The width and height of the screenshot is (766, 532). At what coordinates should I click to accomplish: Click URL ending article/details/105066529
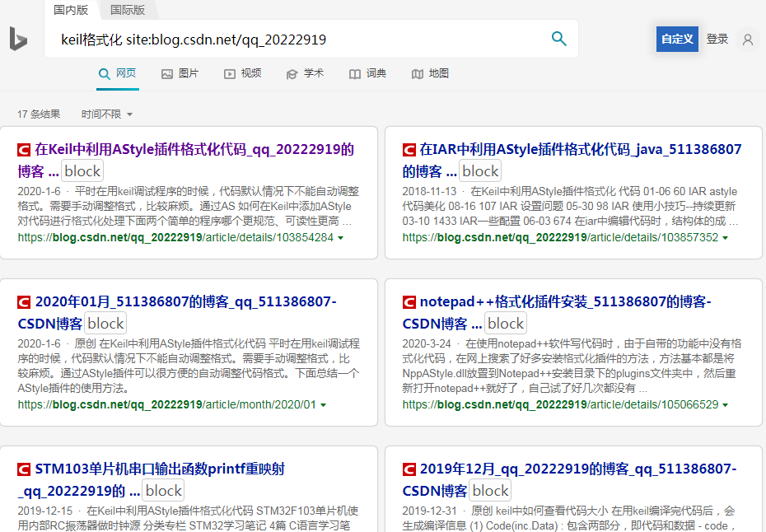560,404
